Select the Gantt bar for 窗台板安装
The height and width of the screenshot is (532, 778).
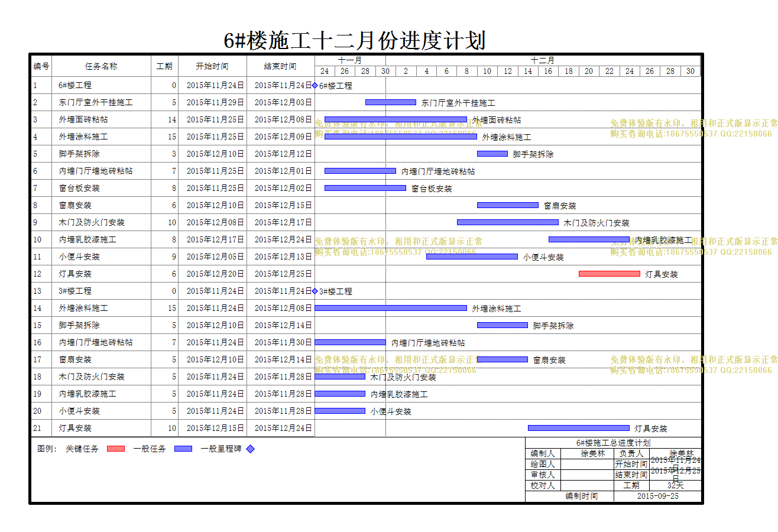365,188
